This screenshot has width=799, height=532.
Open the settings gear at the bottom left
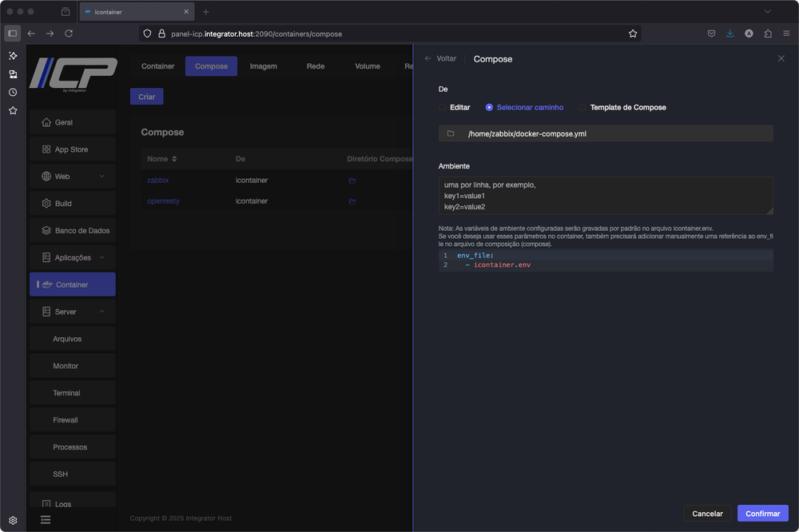click(x=13, y=519)
